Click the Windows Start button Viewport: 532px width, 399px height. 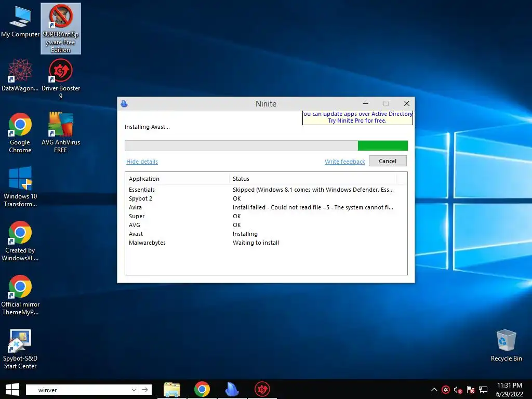pyautogui.click(x=12, y=390)
